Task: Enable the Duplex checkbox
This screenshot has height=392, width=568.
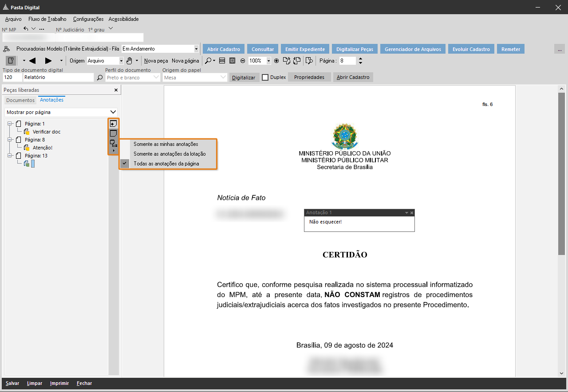Action: click(265, 77)
